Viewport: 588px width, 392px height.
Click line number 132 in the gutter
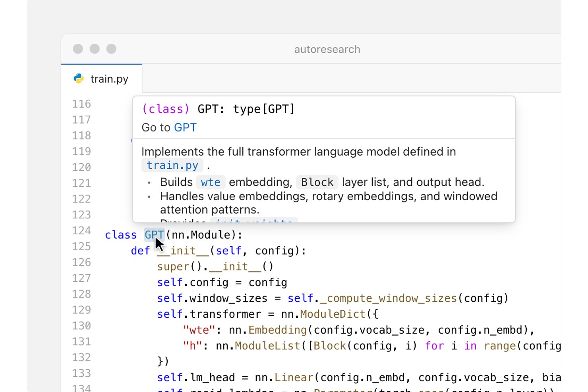pyautogui.click(x=81, y=357)
